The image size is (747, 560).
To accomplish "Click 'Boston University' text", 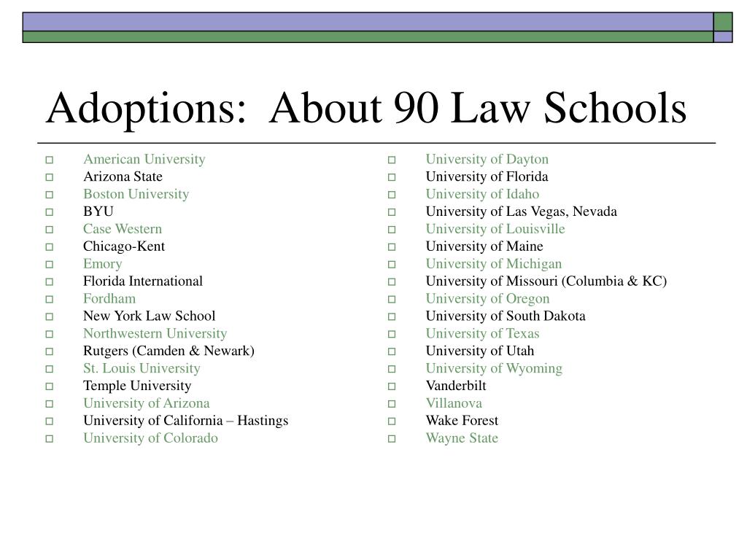I will point(136,194).
